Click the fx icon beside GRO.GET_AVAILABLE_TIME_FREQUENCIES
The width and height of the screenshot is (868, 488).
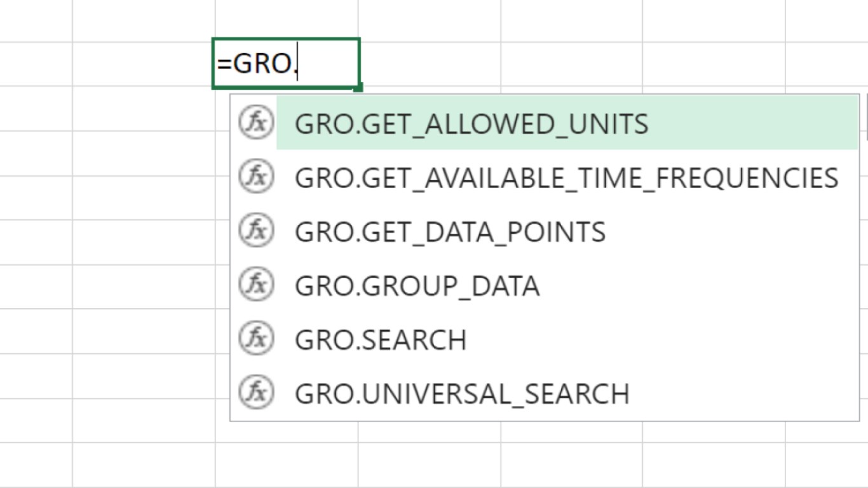click(x=255, y=177)
